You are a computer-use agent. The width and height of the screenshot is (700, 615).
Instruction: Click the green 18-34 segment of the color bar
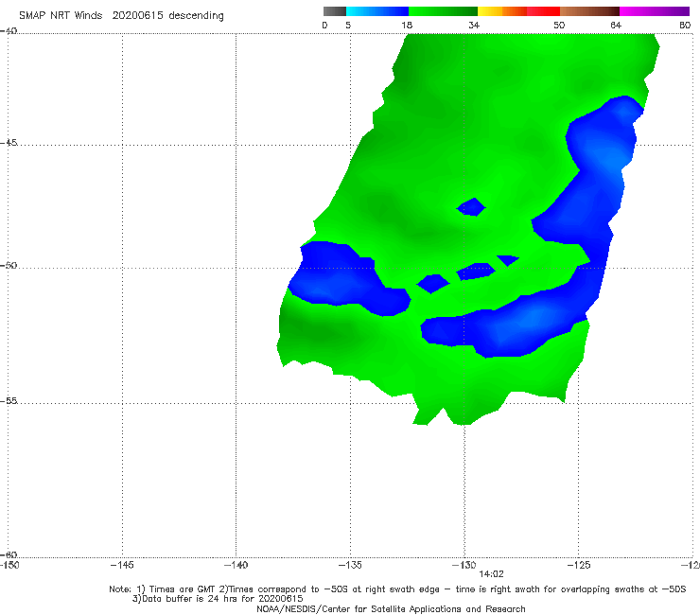444,11
